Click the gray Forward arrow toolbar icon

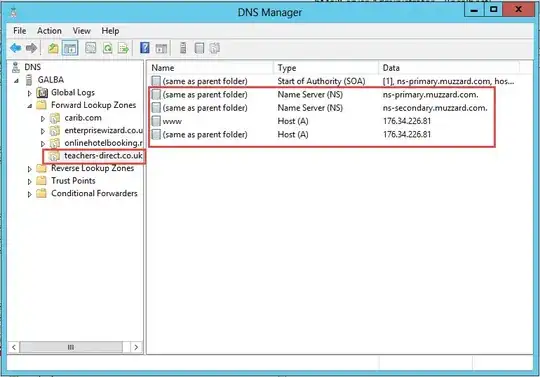31,48
